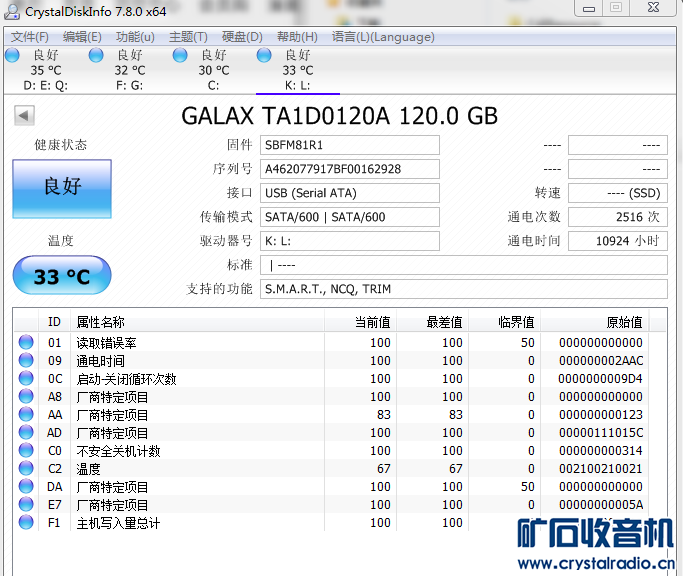The image size is (683, 576).
Task: Click the status orb for attribute F1
Action: (x=26, y=523)
